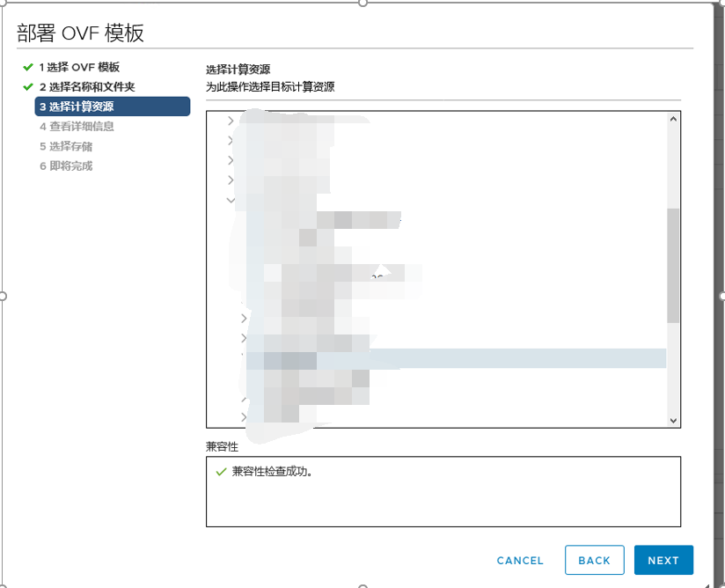Expand the first tree node chevron
The width and height of the screenshot is (725, 588).
[231, 121]
